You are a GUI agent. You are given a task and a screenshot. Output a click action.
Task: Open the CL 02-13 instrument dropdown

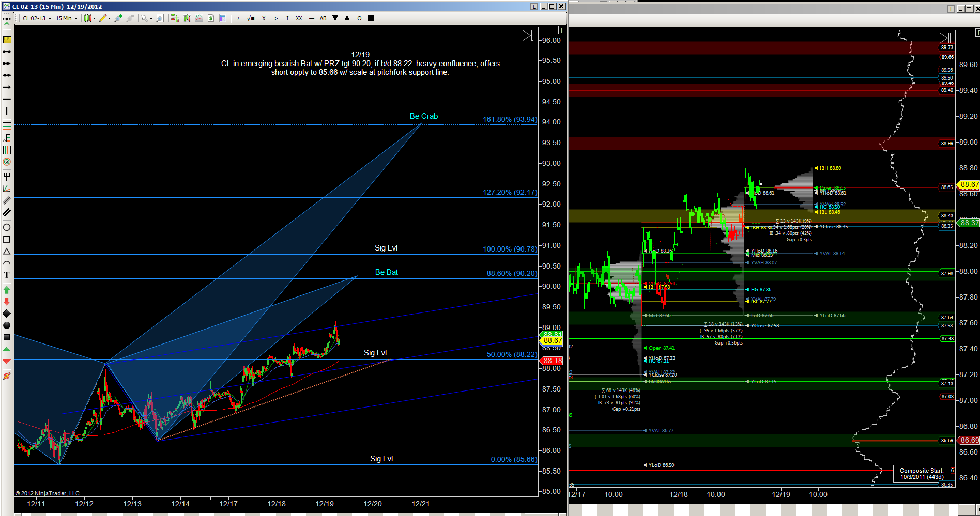(x=37, y=18)
